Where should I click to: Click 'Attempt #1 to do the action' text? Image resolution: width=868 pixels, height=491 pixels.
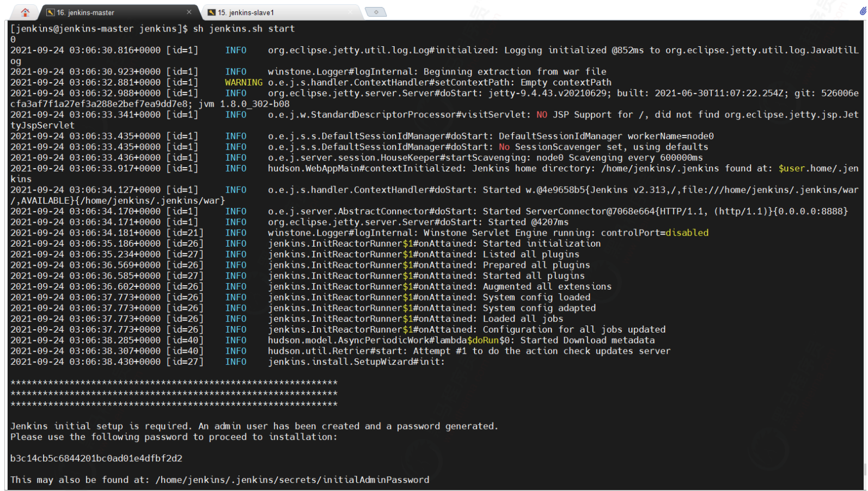click(x=485, y=351)
